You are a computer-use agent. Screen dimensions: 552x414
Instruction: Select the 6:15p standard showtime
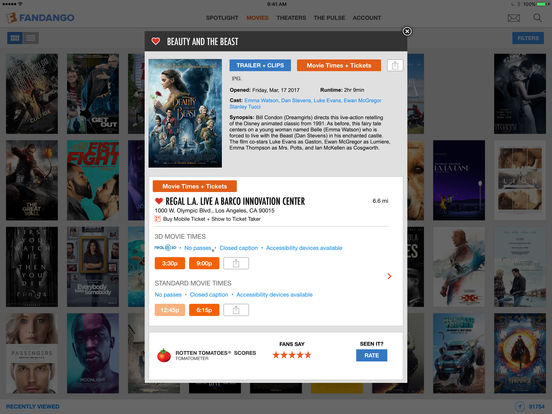click(204, 310)
